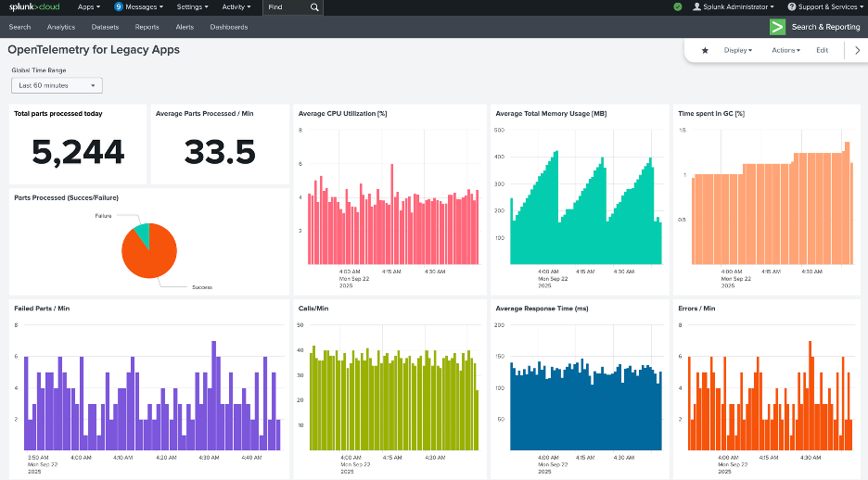The height and width of the screenshot is (480, 868).
Task: Click the Search & Reporting app icon
Action: [777, 27]
